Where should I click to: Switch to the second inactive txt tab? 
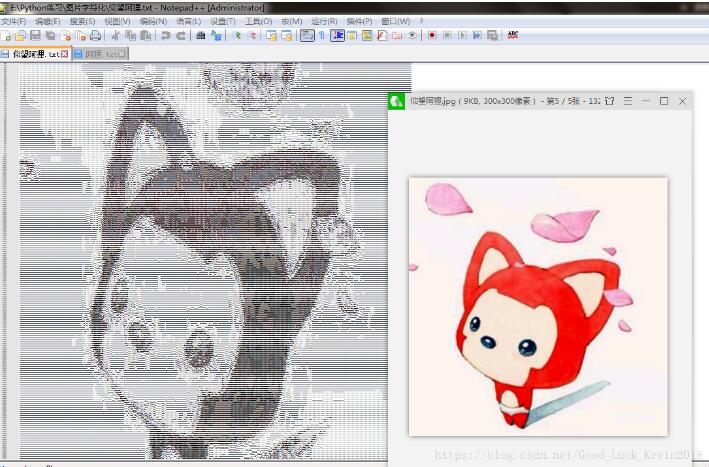coord(100,54)
